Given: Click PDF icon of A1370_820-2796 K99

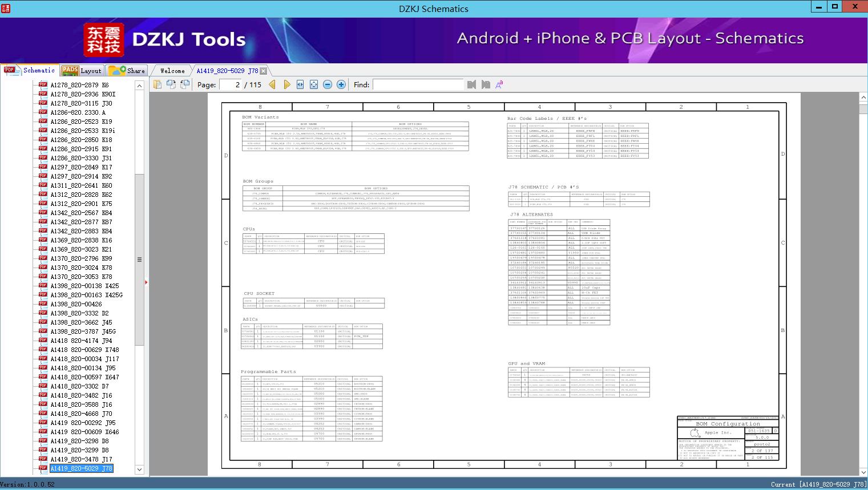Looking at the screenshot, I should (43, 258).
